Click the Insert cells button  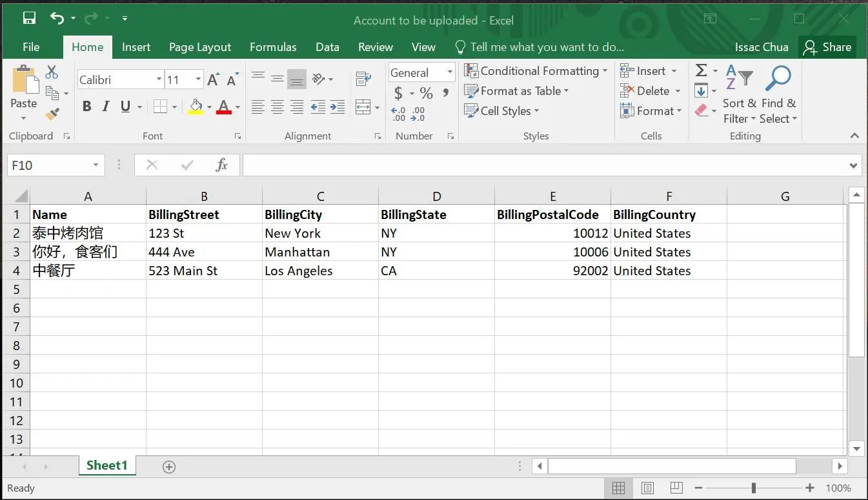point(649,71)
